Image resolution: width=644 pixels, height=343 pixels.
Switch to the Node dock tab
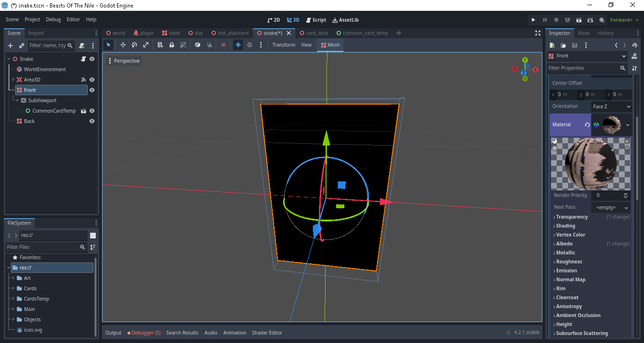point(584,33)
